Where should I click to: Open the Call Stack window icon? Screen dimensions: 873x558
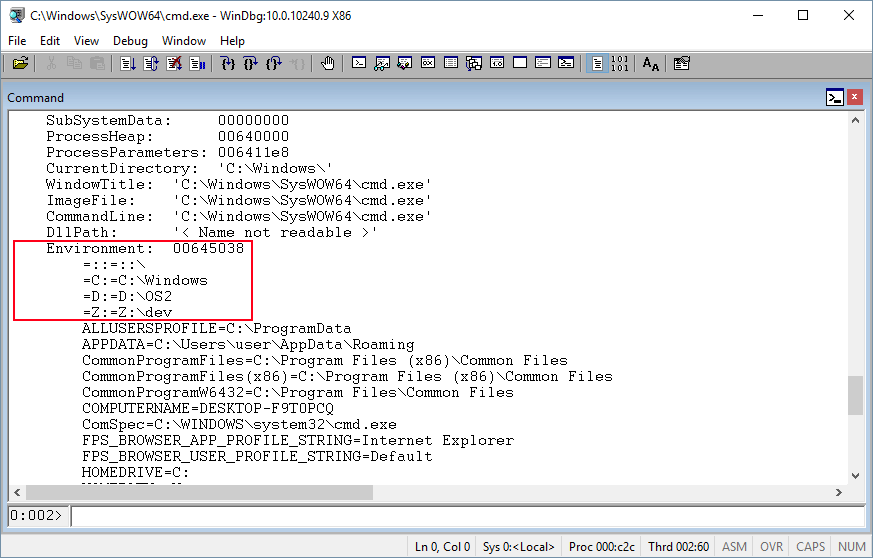[x=473, y=64]
